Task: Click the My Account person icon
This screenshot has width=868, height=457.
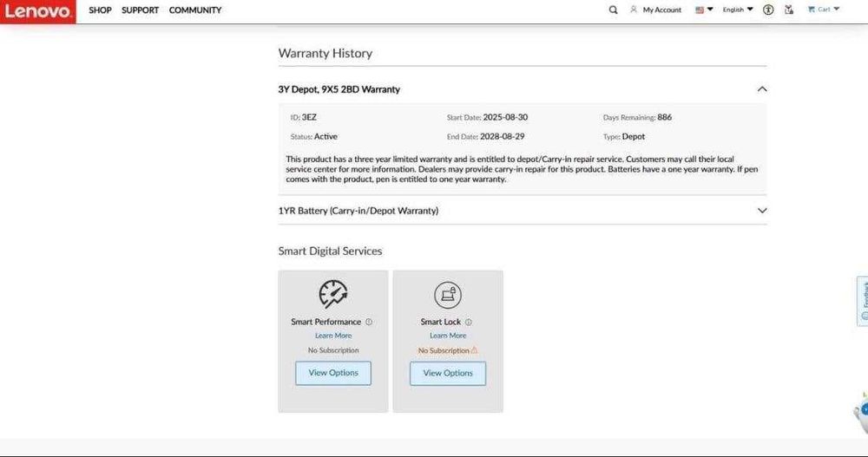Action: tap(634, 10)
